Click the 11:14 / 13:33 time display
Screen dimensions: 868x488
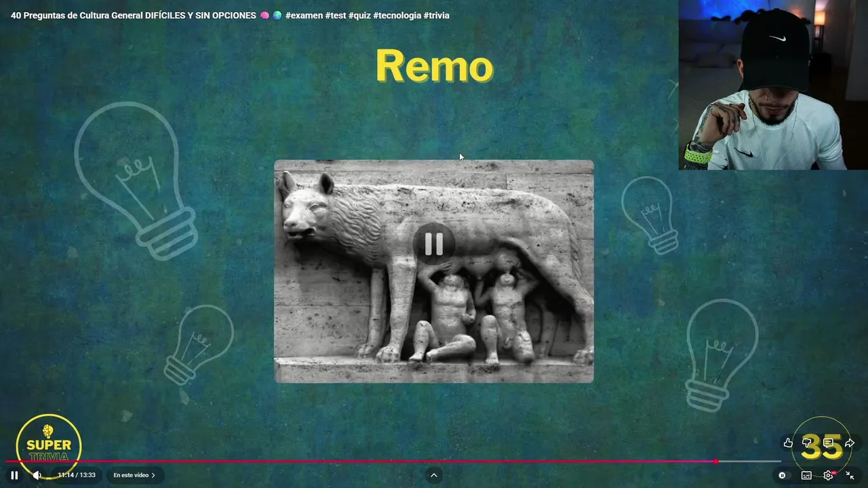tap(77, 475)
